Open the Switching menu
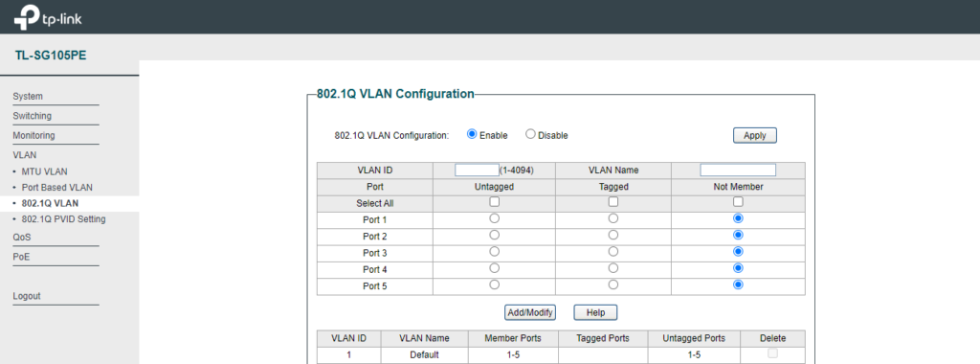 tap(33, 116)
